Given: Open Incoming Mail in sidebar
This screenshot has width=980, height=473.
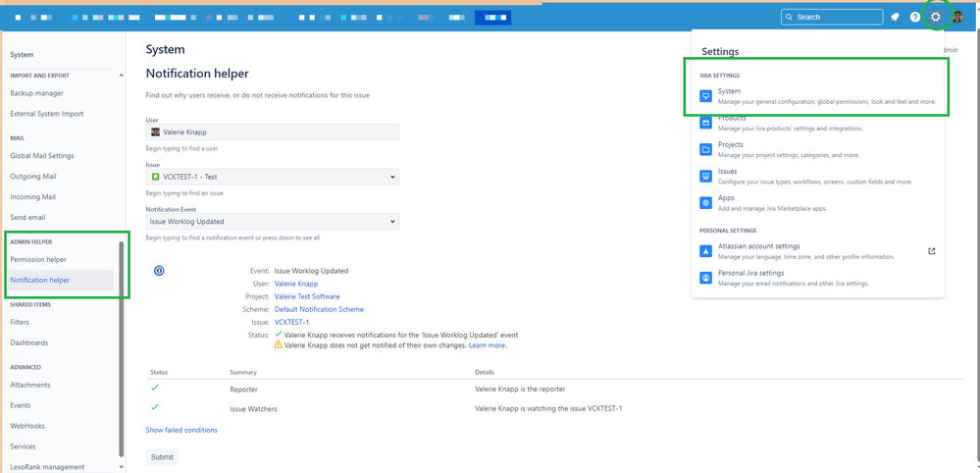Looking at the screenshot, I should 33,197.
